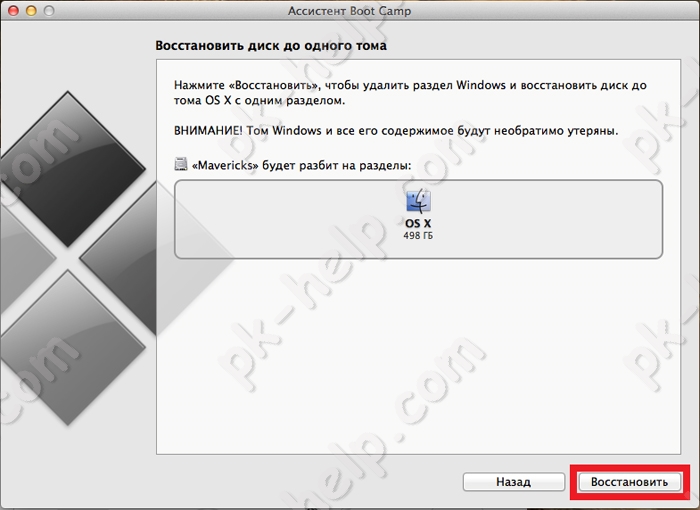700x510 pixels.
Task: Click the 498 ГБ size text
Action: 418,236
